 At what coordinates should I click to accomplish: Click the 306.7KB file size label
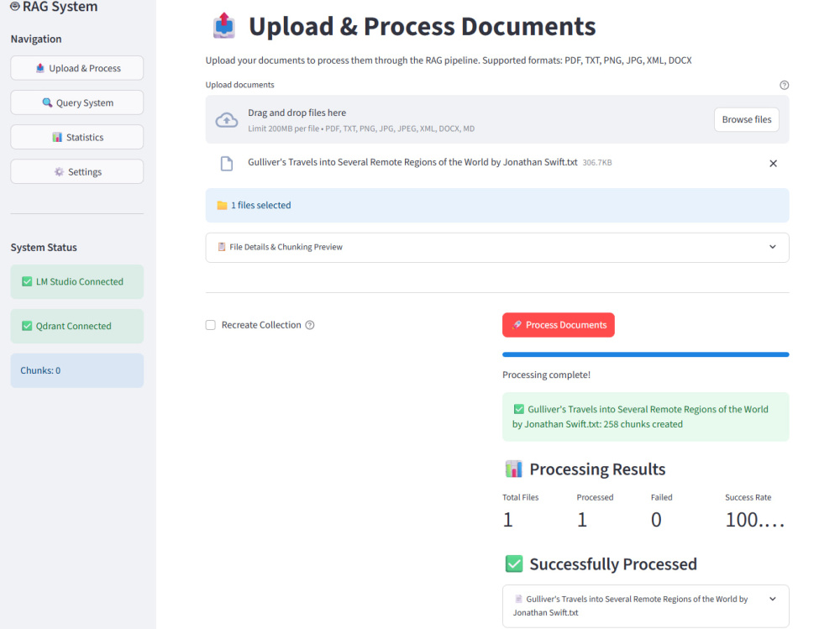596,162
